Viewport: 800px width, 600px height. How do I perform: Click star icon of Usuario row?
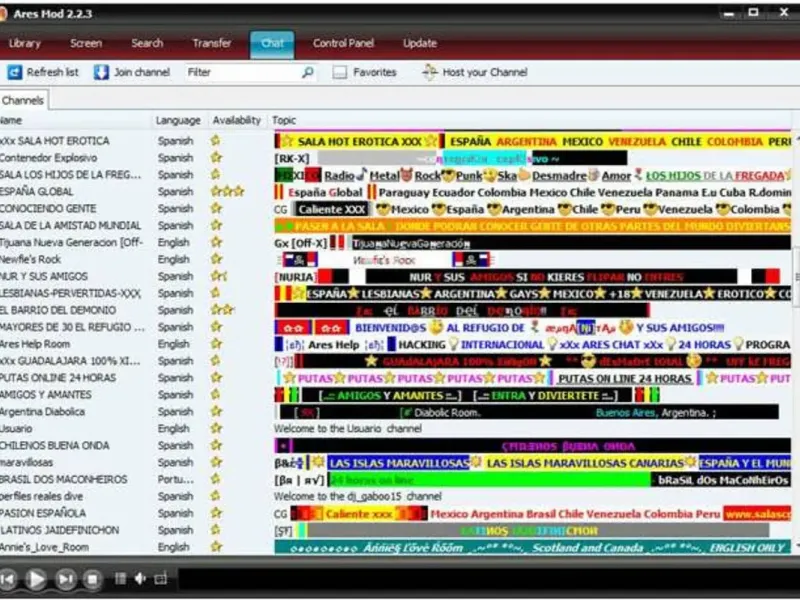tap(216, 428)
